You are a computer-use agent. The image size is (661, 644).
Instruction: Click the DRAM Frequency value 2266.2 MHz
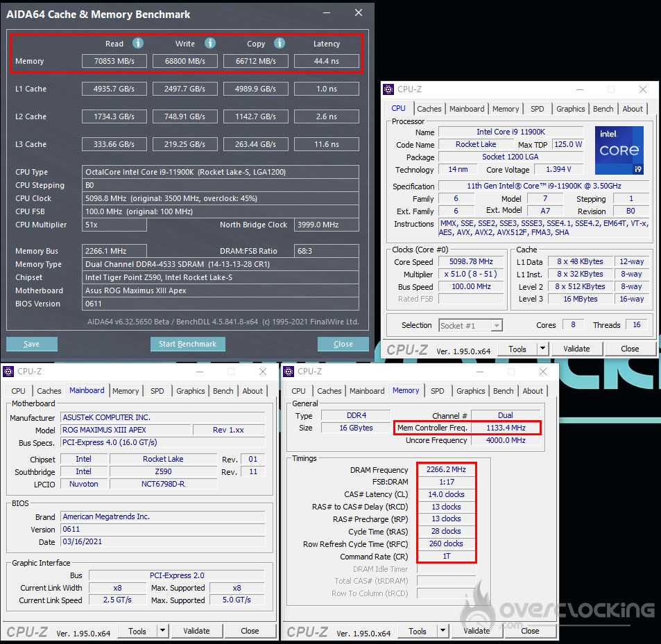coord(446,469)
